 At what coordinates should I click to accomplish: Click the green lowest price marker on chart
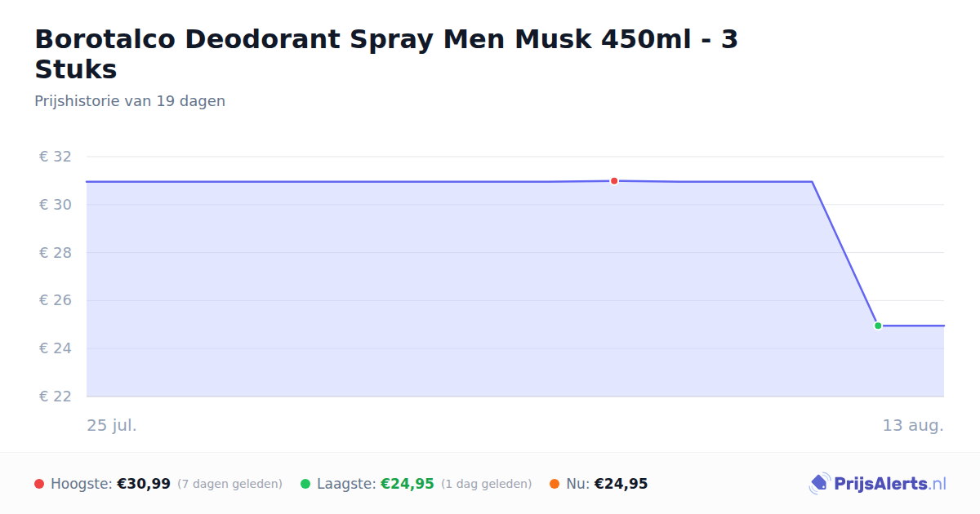click(878, 326)
